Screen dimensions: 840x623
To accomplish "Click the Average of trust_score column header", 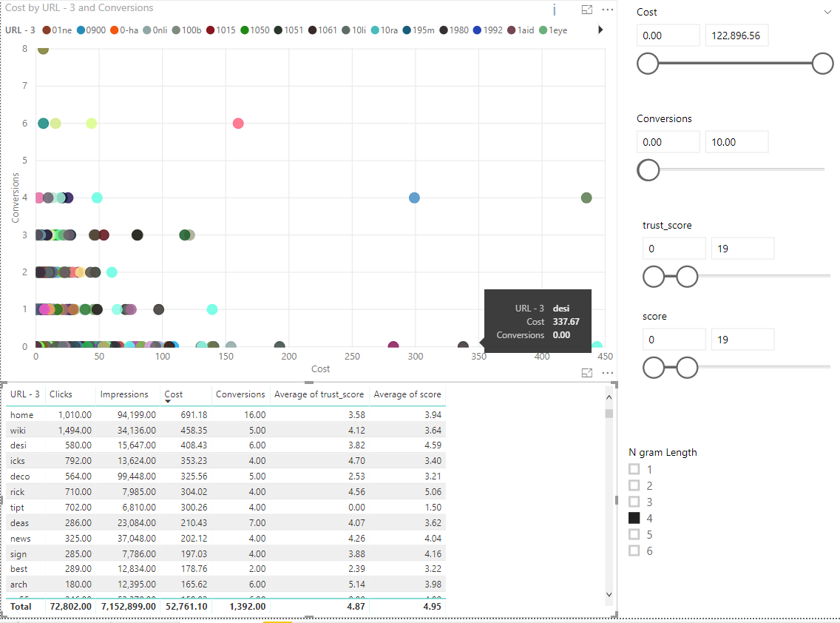I will pyautogui.click(x=319, y=394).
